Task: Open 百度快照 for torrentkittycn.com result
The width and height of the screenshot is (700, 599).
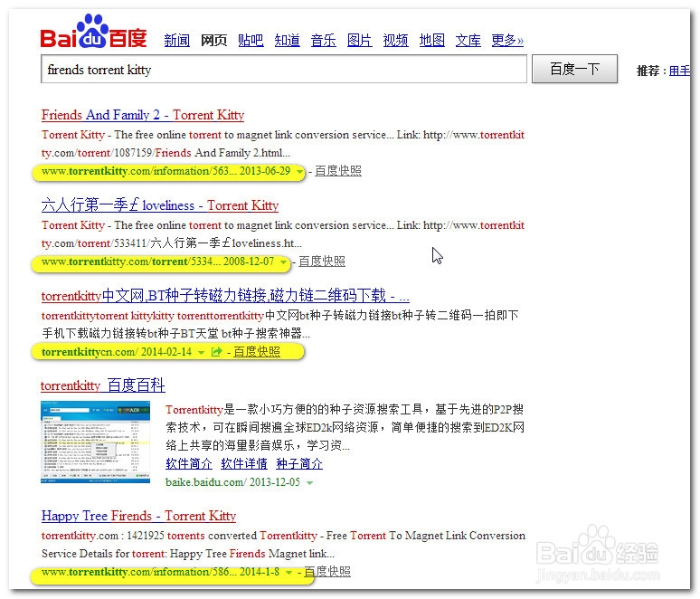Action: (x=257, y=352)
